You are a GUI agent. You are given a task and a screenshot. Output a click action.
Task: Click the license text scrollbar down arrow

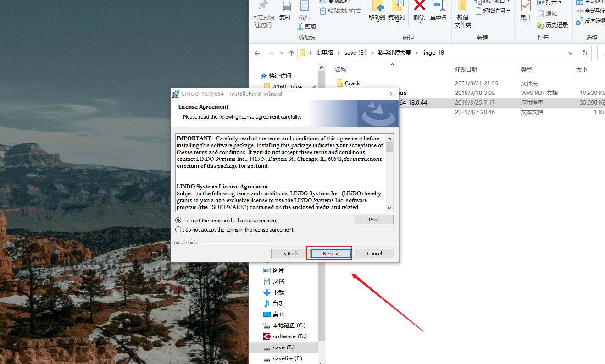tap(389, 208)
